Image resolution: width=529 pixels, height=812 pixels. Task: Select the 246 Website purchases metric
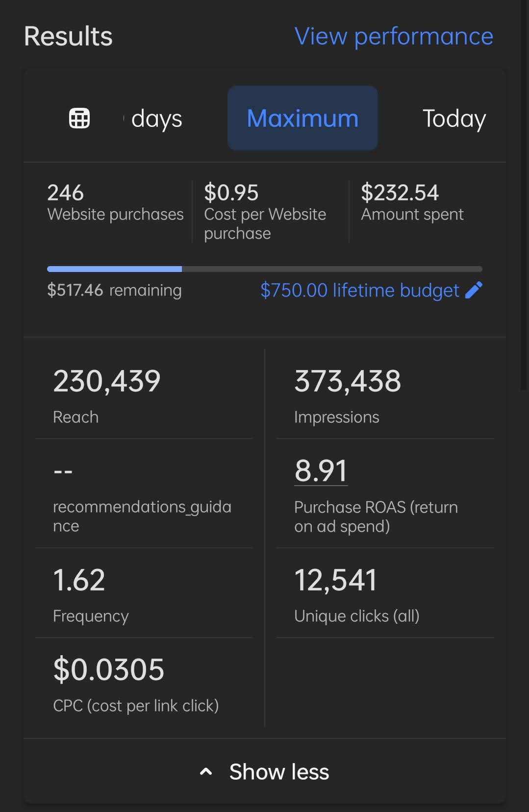[x=115, y=202]
